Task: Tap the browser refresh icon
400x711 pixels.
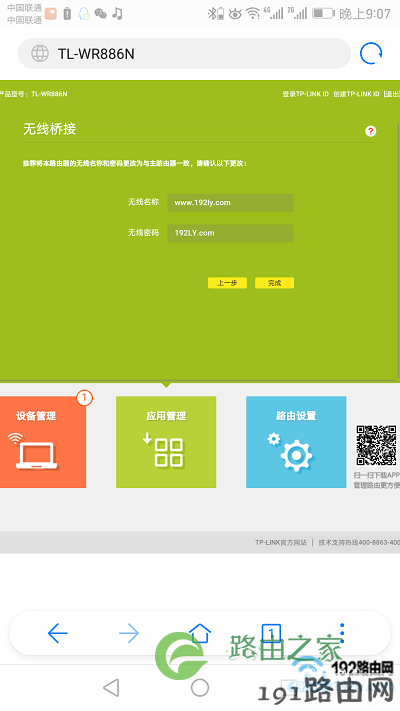Action: (371, 53)
